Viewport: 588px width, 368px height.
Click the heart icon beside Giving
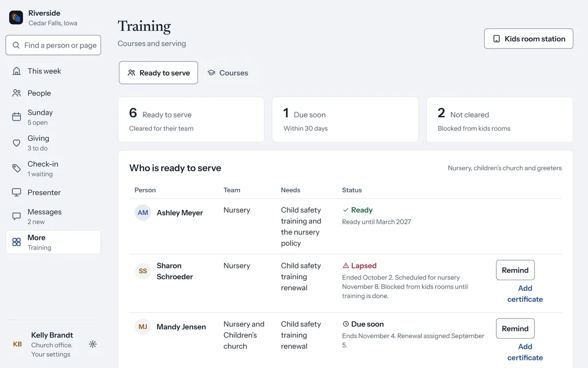pyautogui.click(x=17, y=143)
